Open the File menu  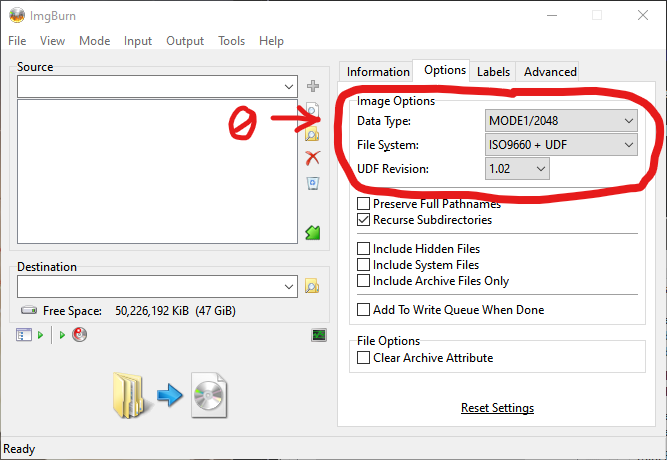17,41
